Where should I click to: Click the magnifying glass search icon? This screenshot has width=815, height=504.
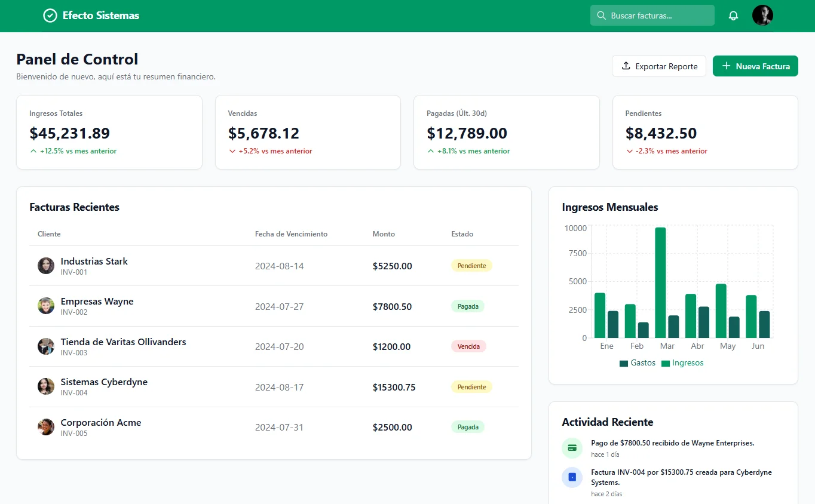(602, 16)
